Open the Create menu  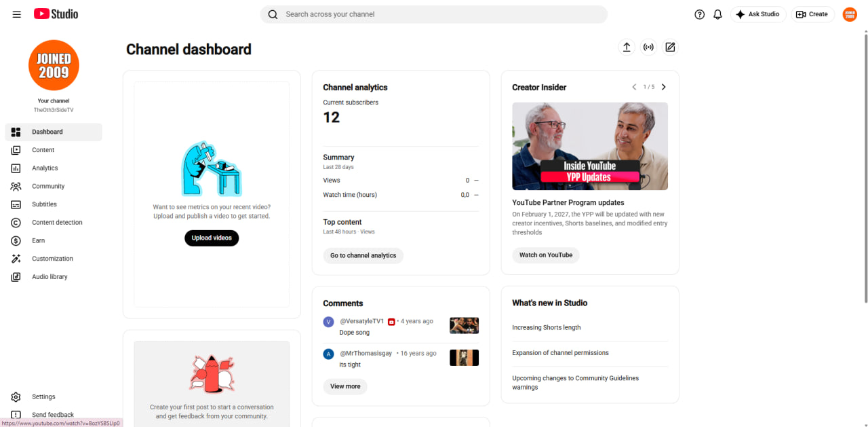point(812,14)
